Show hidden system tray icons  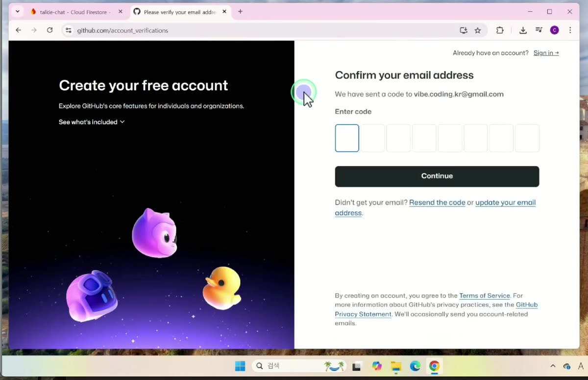tap(553, 366)
